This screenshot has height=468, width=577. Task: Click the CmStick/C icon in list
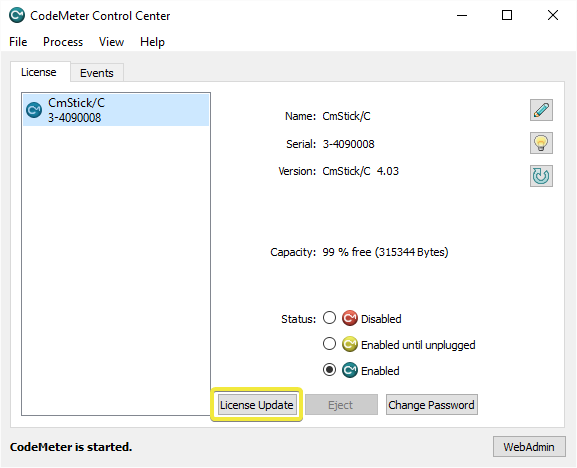[34, 110]
